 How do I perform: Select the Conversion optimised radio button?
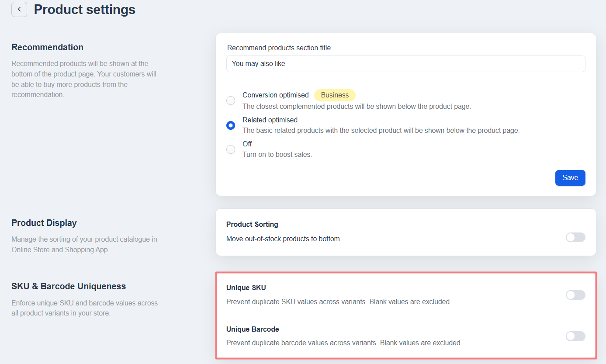231,101
